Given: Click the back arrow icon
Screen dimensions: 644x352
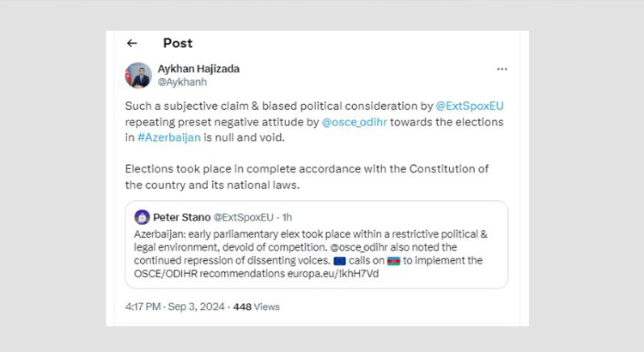Looking at the screenshot, I should point(132,43).
